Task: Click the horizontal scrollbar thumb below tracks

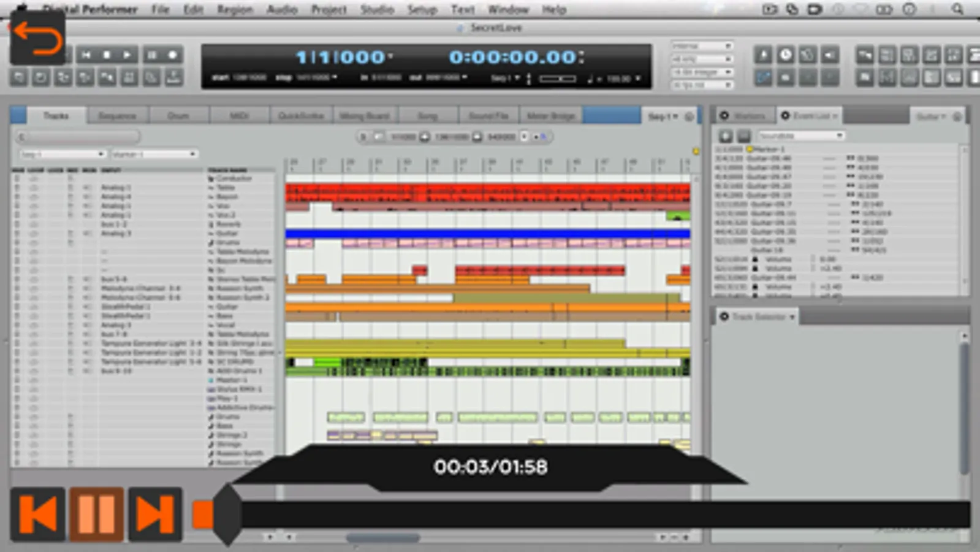Action: click(383, 537)
